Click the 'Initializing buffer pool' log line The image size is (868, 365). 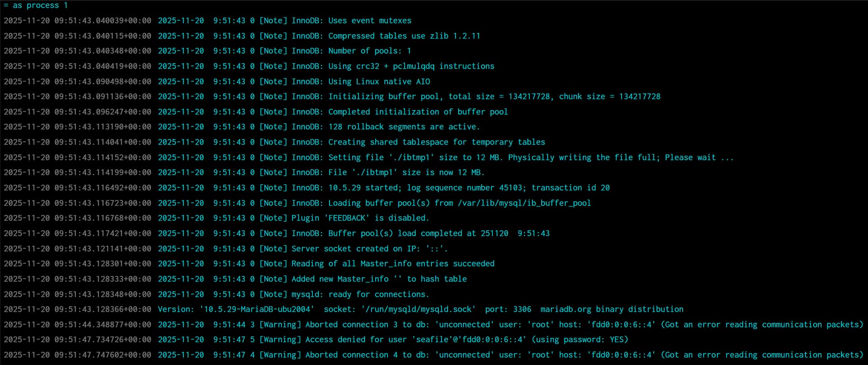tap(383, 97)
